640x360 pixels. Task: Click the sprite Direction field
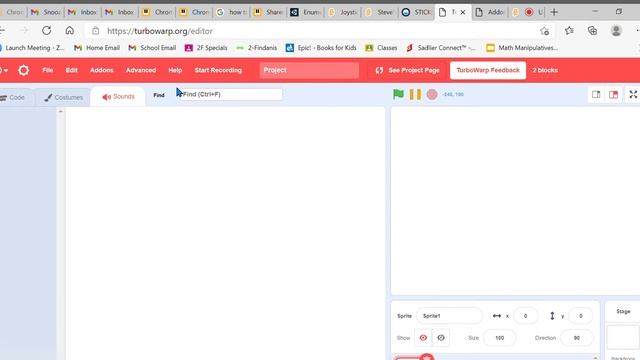pyautogui.click(x=577, y=338)
